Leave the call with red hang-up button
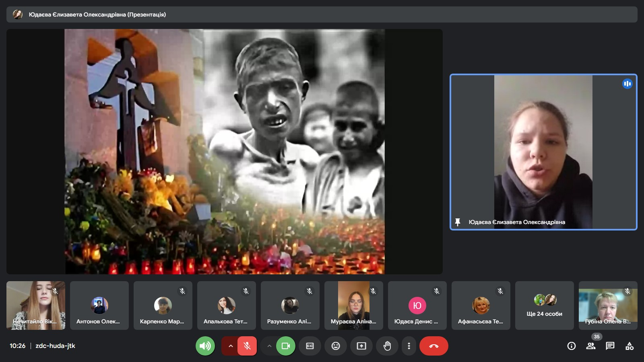The width and height of the screenshot is (644, 362). click(434, 346)
